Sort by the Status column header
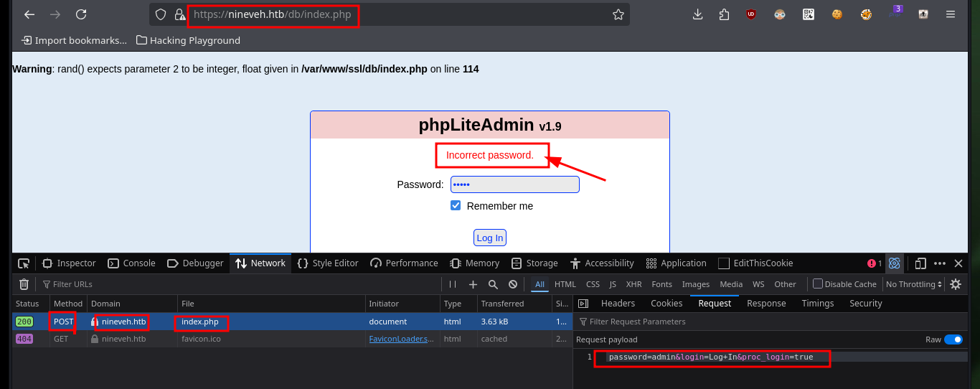The width and height of the screenshot is (980, 389). point(31,304)
